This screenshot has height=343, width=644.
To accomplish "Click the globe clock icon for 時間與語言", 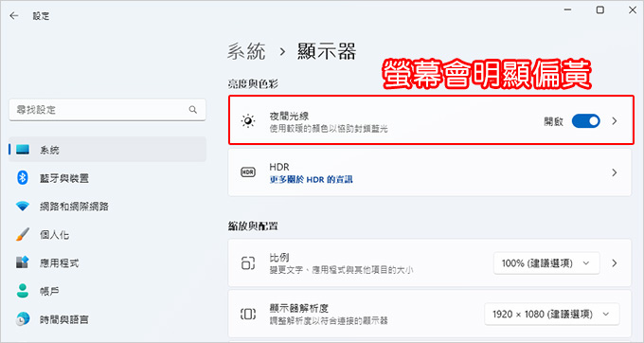I will (23, 318).
